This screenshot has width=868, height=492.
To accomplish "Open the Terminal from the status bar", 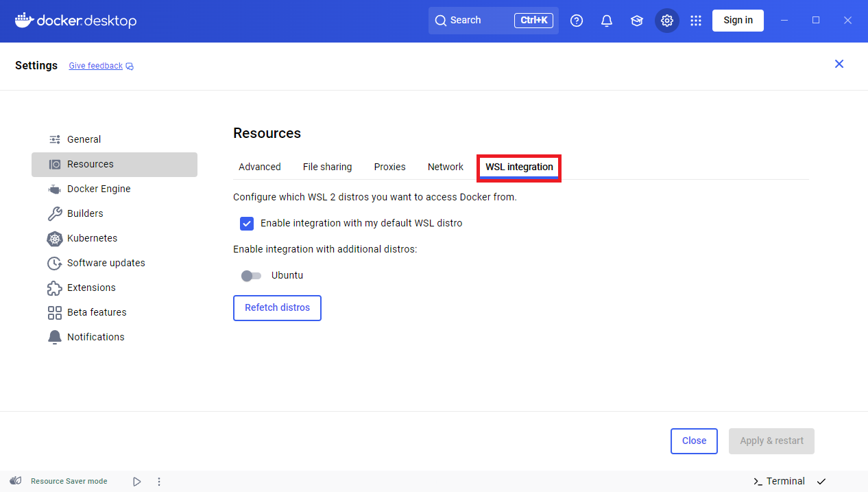I will [779, 481].
